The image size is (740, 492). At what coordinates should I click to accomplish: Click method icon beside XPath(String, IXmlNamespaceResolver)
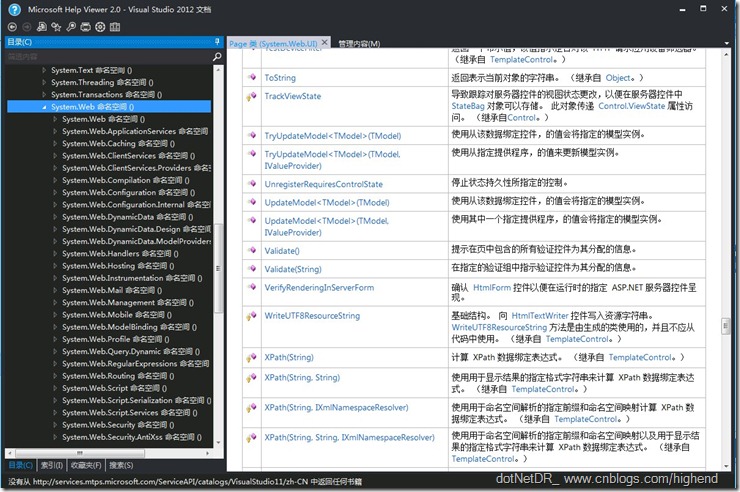point(252,408)
